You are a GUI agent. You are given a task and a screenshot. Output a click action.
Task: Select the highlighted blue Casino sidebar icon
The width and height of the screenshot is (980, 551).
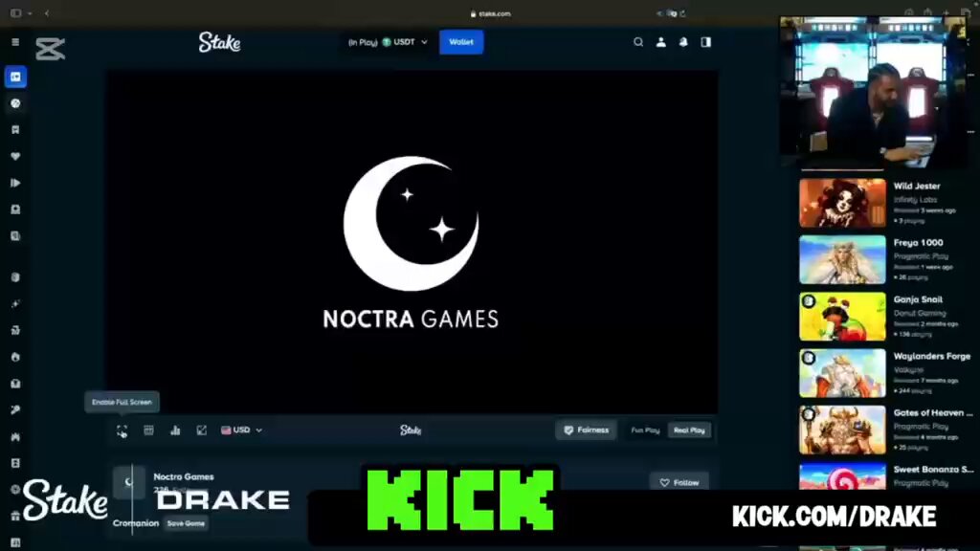[x=15, y=77]
